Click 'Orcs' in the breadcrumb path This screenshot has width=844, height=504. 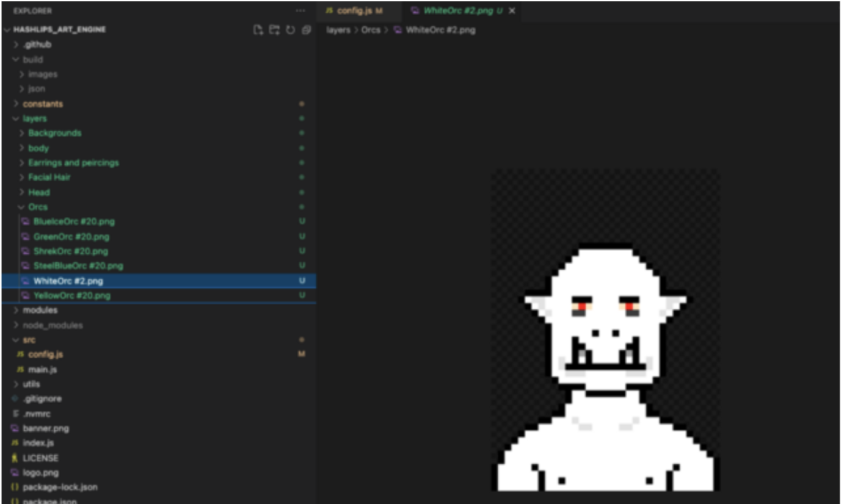(x=371, y=29)
